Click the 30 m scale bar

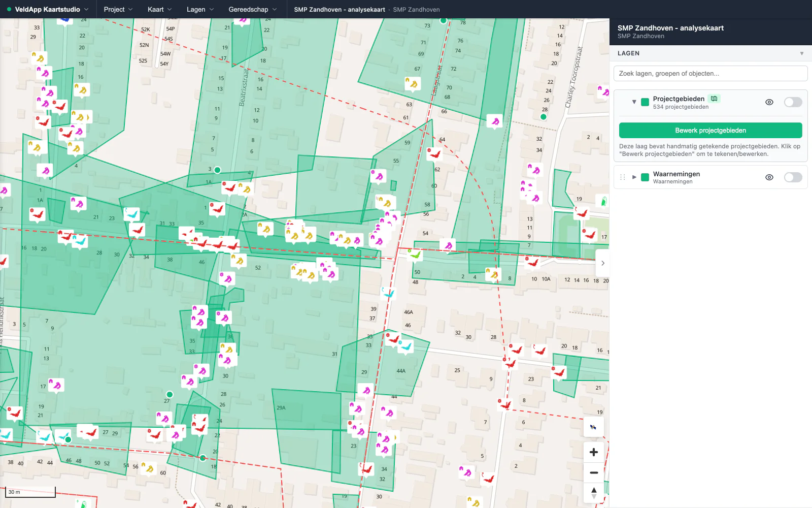point(30,492)
